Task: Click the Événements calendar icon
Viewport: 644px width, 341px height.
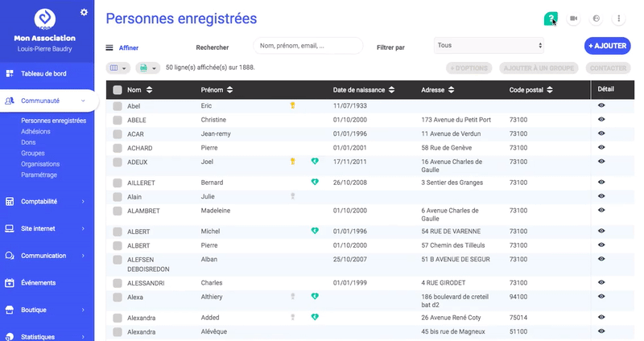Action: 10,283
